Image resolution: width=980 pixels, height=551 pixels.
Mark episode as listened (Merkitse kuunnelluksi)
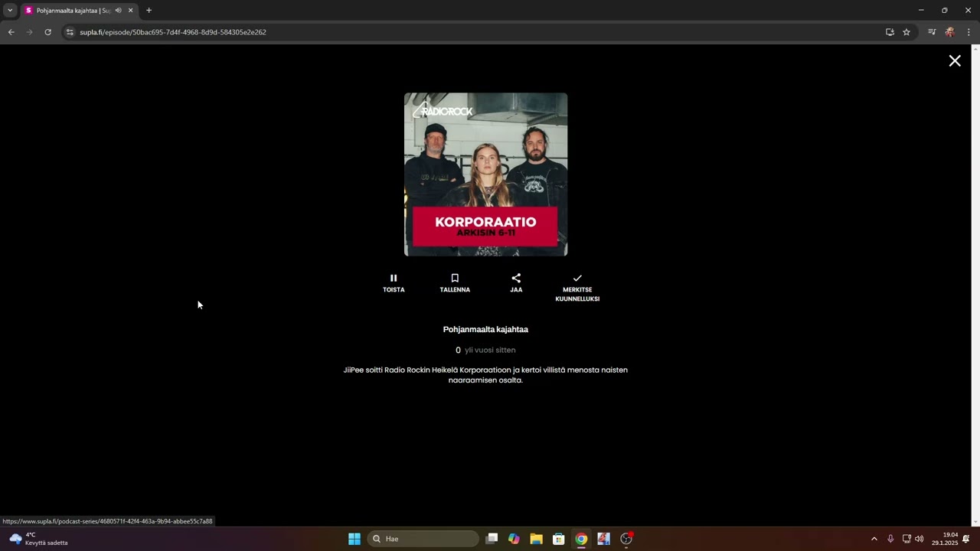[577, 288]
